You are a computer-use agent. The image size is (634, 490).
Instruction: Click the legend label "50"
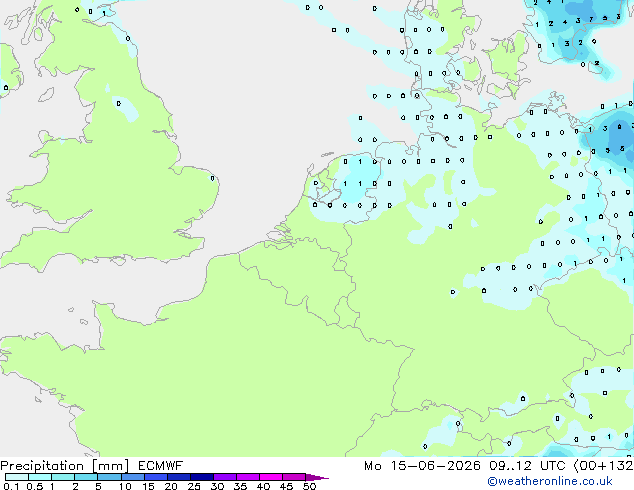309,486
